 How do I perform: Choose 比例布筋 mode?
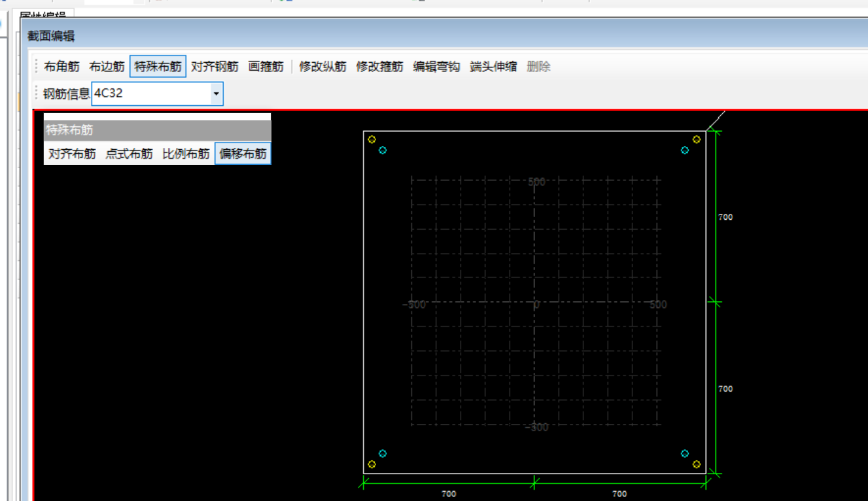pos(186,154)
